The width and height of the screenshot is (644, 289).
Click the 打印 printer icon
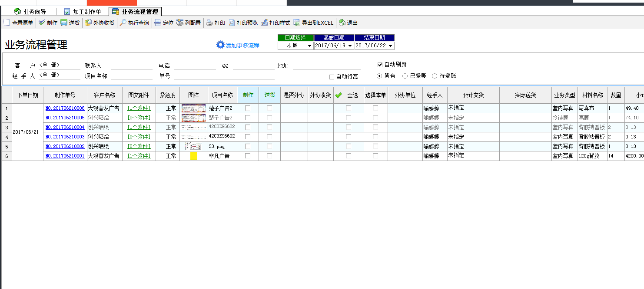pyautogui.click(x=209, y=23)
